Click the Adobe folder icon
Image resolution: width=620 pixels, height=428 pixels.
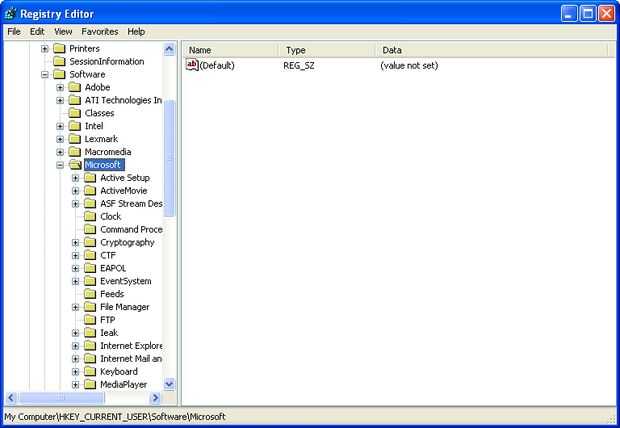pos(75,87)
